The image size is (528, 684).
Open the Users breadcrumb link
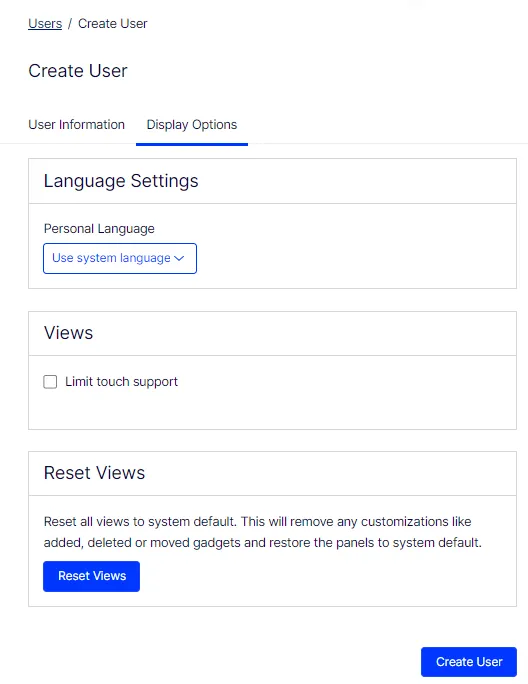click(45, 24)
